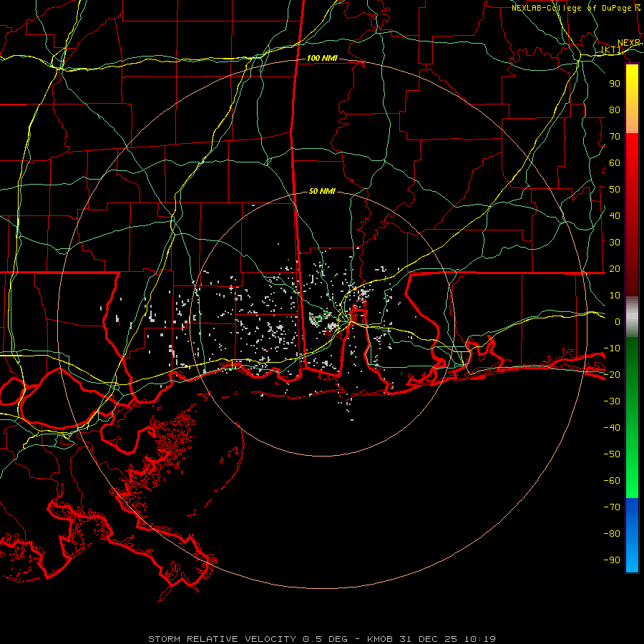Viewport: 644px width, 644px height.
Task: Click the "STORM RELATIVE VELOCITY" product title
Action: click(x=222, y=639)
